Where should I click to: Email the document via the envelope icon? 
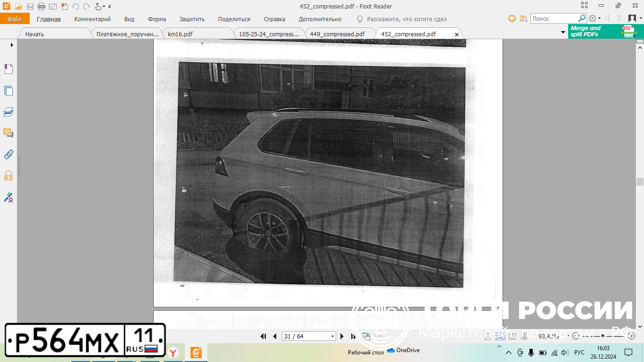[x=53, y=7]
